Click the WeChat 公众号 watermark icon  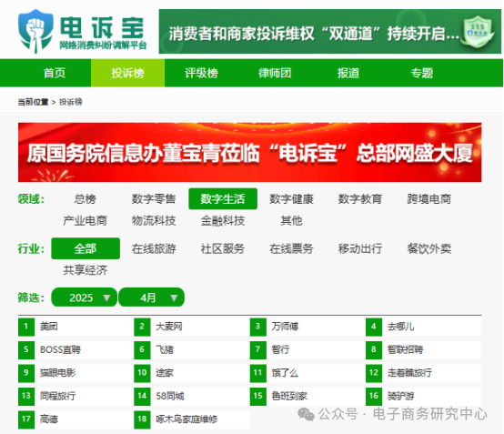point(306,414)
